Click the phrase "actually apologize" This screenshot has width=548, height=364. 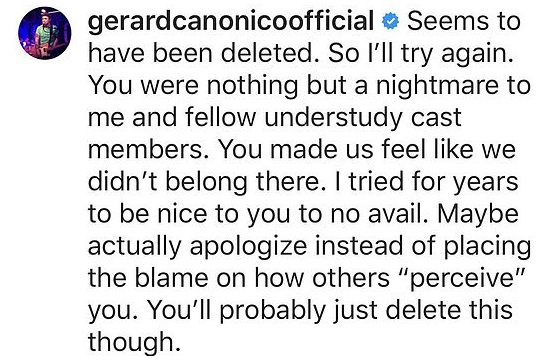coord(197,247)
